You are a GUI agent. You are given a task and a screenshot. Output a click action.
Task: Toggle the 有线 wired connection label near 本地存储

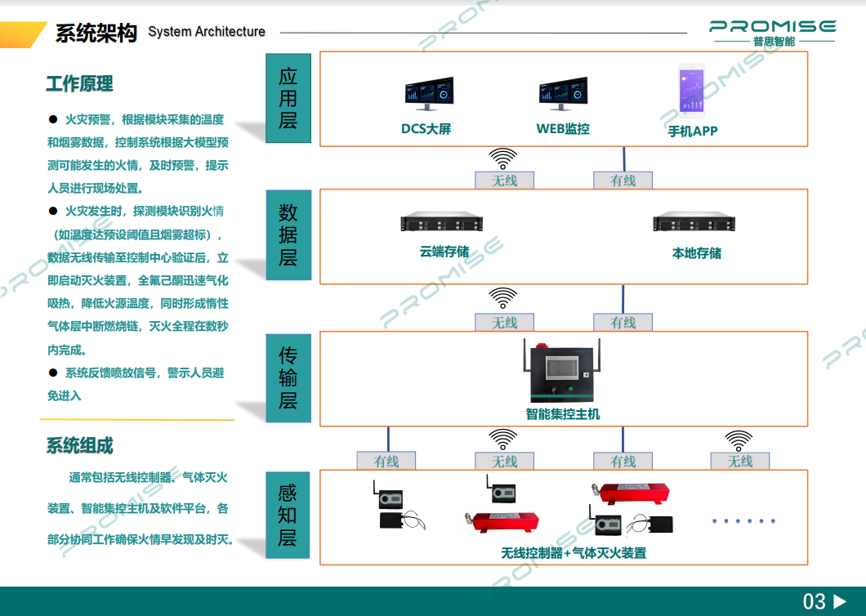pos(623,323)
